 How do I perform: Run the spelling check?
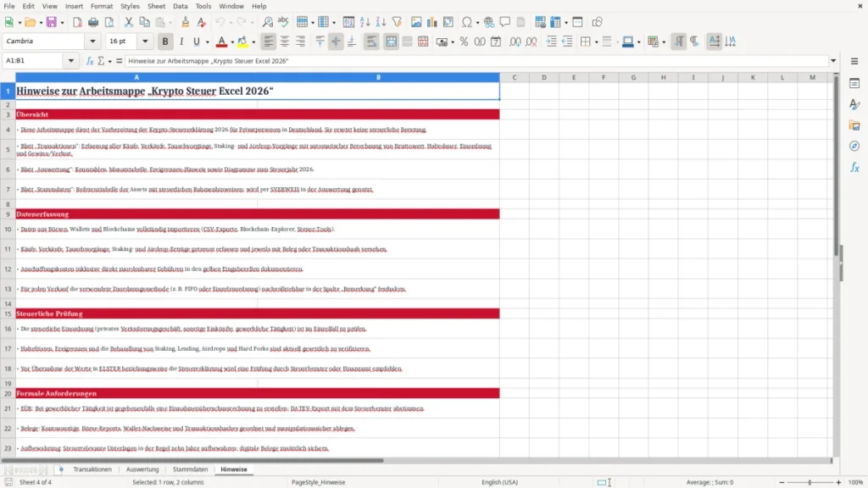coord(283,22)
